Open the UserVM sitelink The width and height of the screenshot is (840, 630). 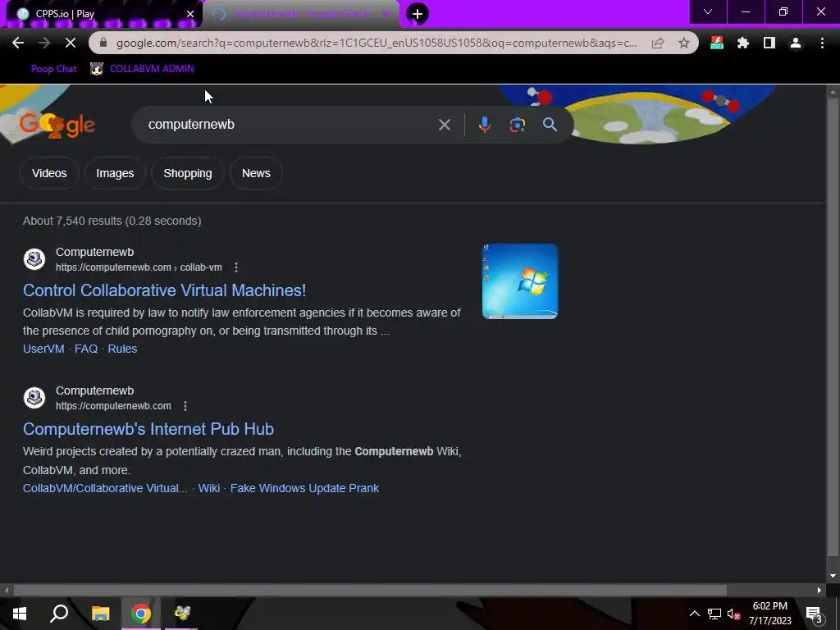pos(43,349)
